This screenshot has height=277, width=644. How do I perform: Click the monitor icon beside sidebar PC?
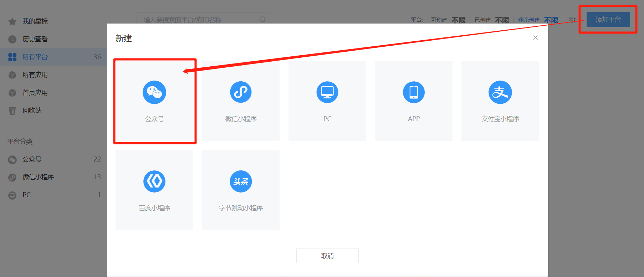pos(12,195)
